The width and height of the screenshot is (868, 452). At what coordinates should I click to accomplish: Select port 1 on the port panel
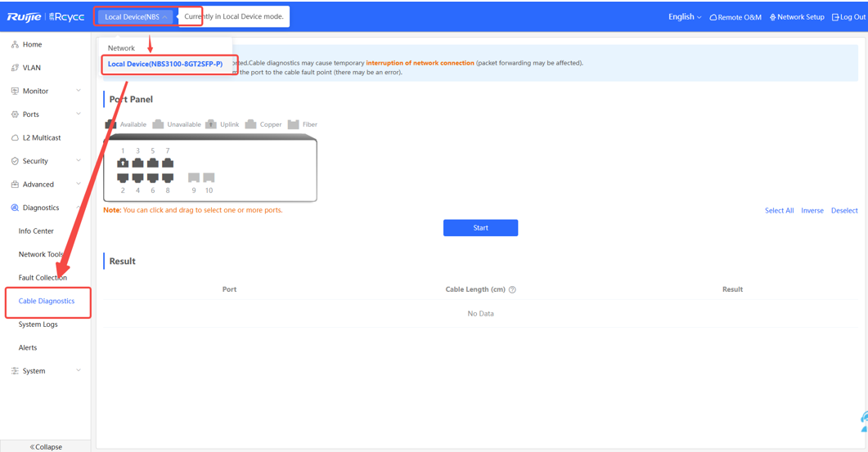pos(123,163)
